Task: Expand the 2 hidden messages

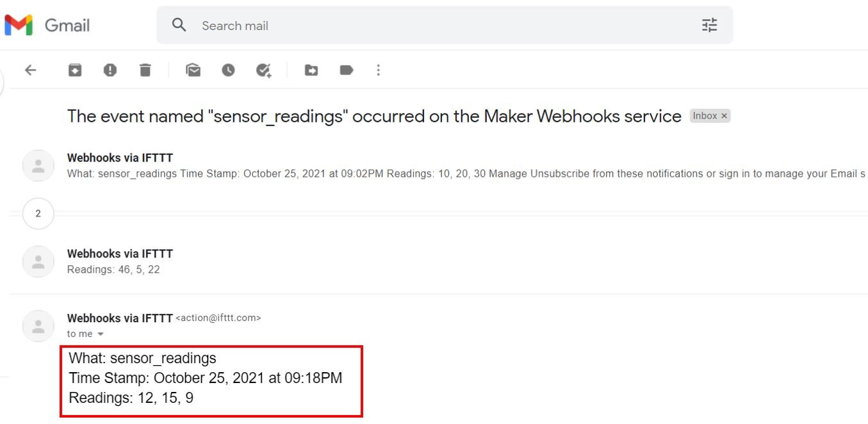Action: pyautogui.click(x=38, y=213)
